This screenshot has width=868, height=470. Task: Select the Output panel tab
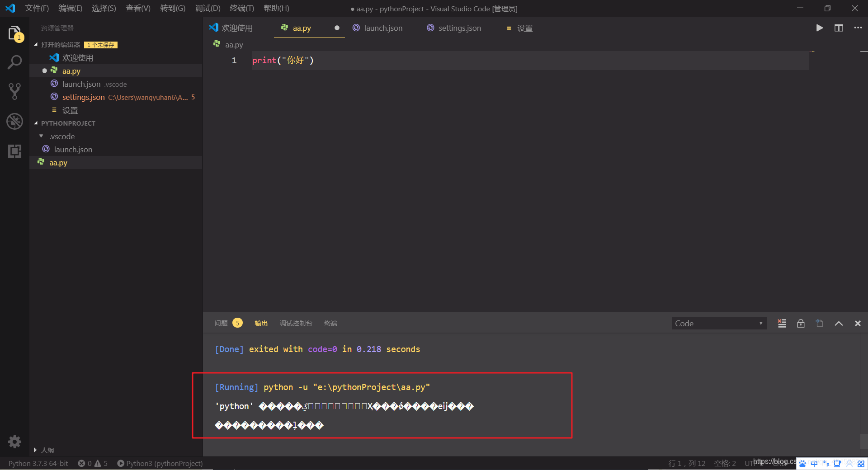(x=261, y=323)
